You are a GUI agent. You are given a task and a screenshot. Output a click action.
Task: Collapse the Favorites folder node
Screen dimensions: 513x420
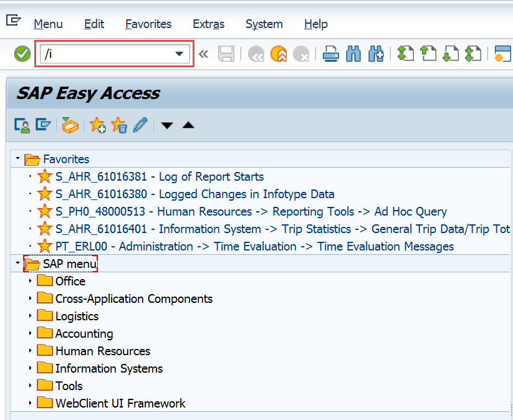[17, 158]
